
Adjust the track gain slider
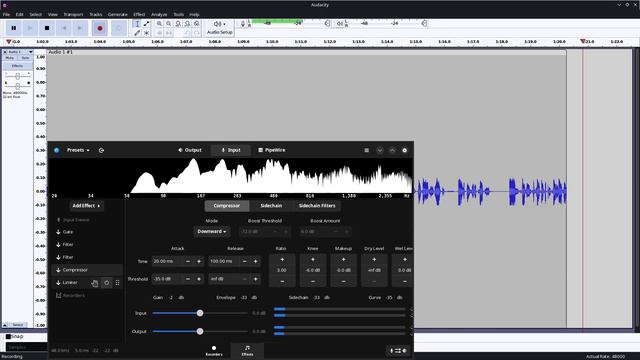point(18,76)
